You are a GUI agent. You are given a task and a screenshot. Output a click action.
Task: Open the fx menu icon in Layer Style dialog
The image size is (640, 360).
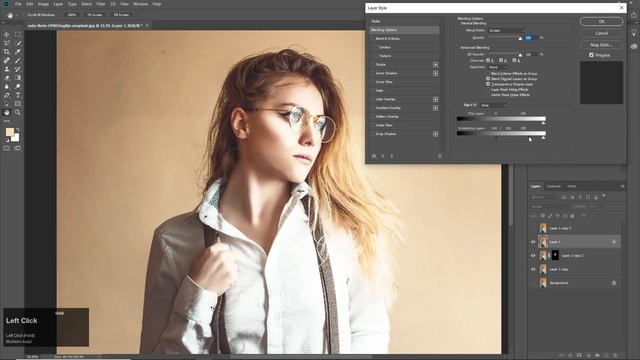tap(374, 156)
